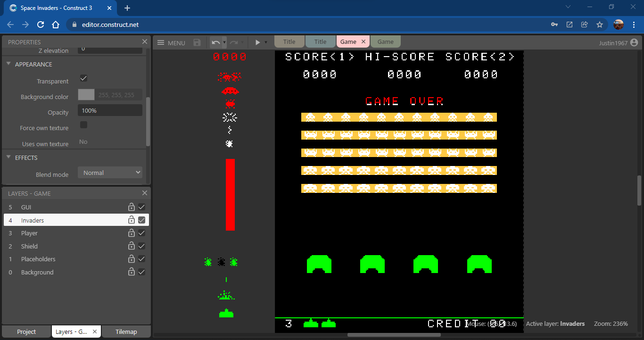Select the Shield layer row
The height and width of the screenshot is (340, 644).
click(76, 246)
